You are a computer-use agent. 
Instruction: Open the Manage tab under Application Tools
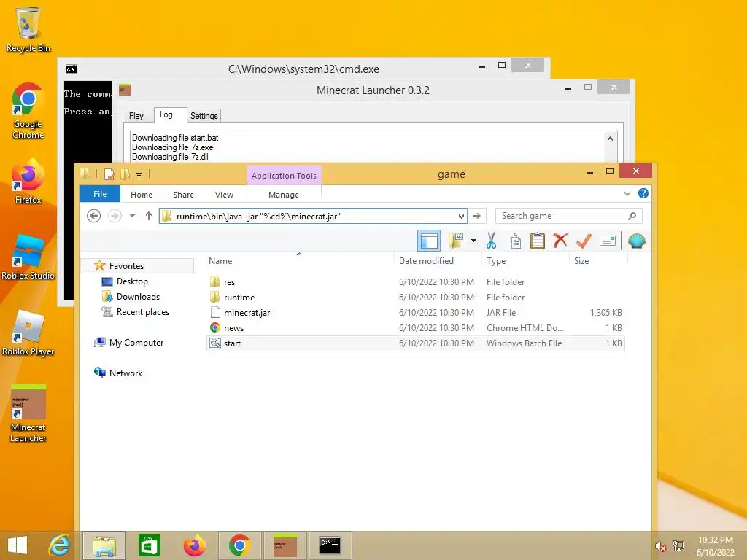(x=284, y=195)
